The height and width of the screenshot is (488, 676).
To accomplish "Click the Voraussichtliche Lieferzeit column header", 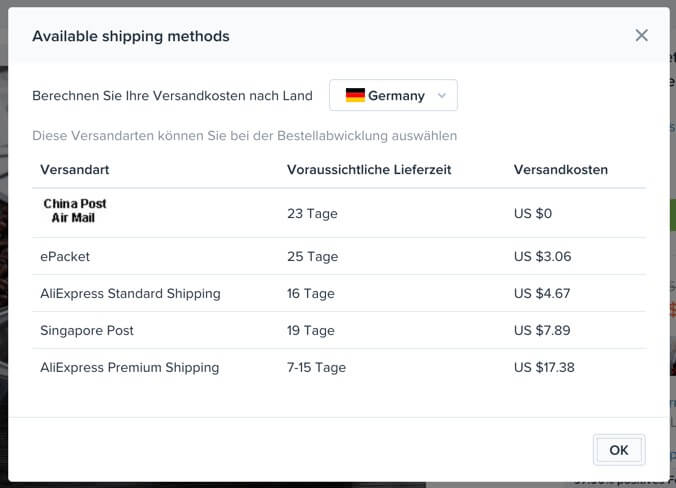I will click(x=369, y=170).
